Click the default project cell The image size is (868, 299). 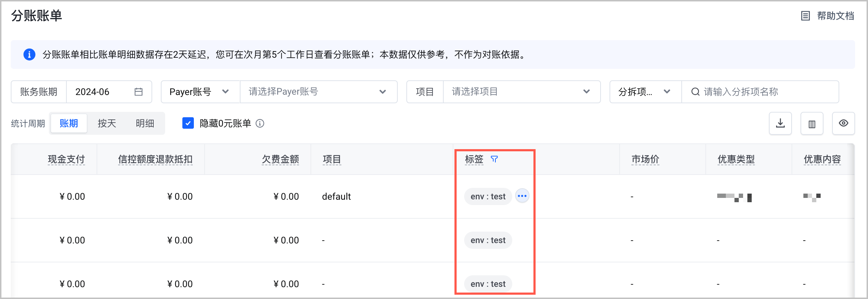(336, 196)
